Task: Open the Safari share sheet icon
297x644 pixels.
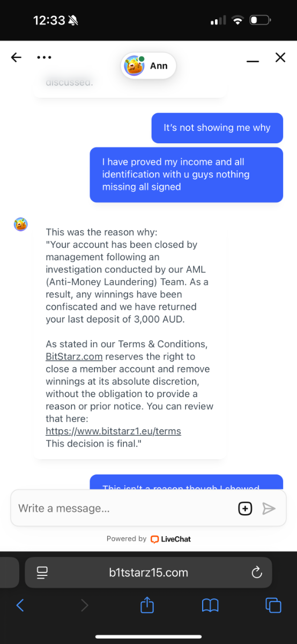Action: 147,605
